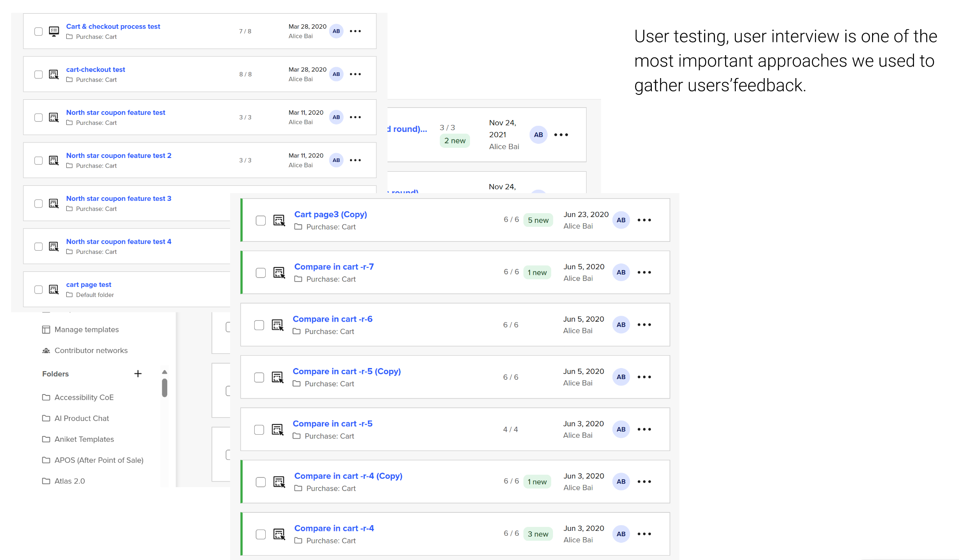959x560 pixels.
Task: Click AB avatar on Compare in cart -r-7 row
Action: [x=621, y=272]
